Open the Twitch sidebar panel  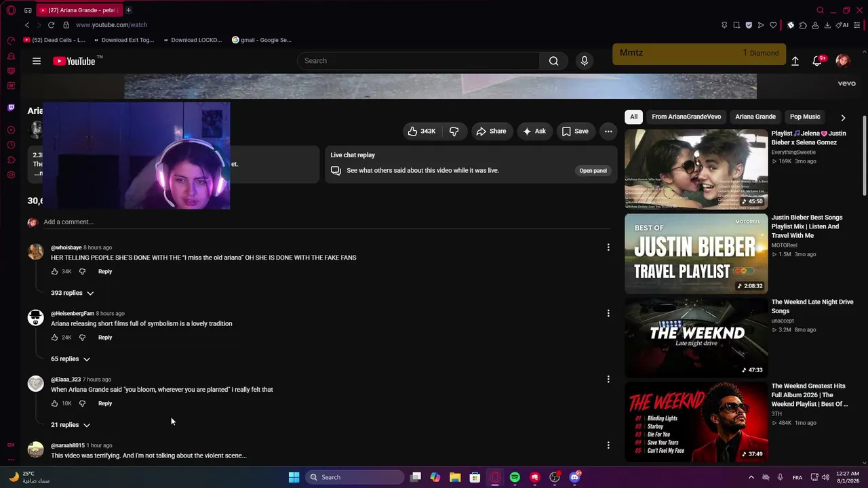pos(11,108)
